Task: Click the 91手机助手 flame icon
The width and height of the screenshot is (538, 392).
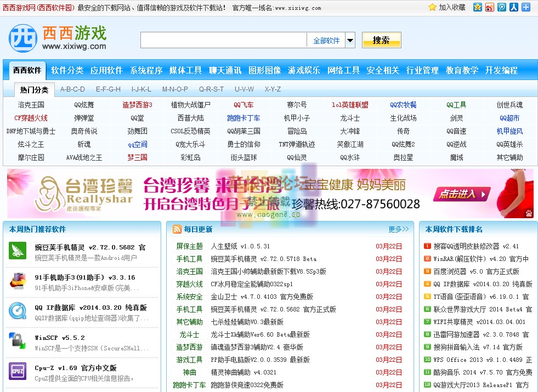Action: coord(18,281)
